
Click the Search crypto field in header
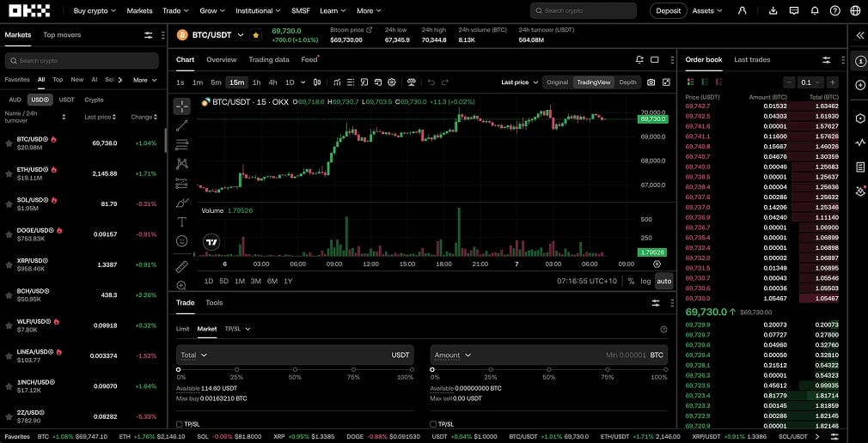[584, 10]
